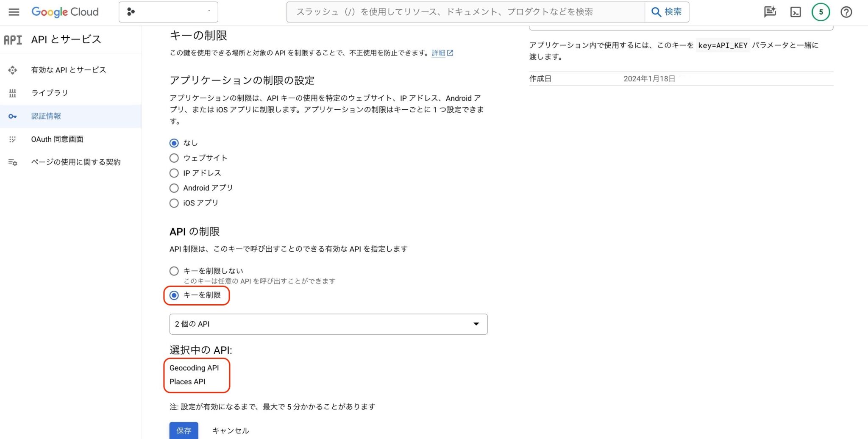Open the navigation hamburger menu
Viewport: 868px width, 439px height.
13,12
